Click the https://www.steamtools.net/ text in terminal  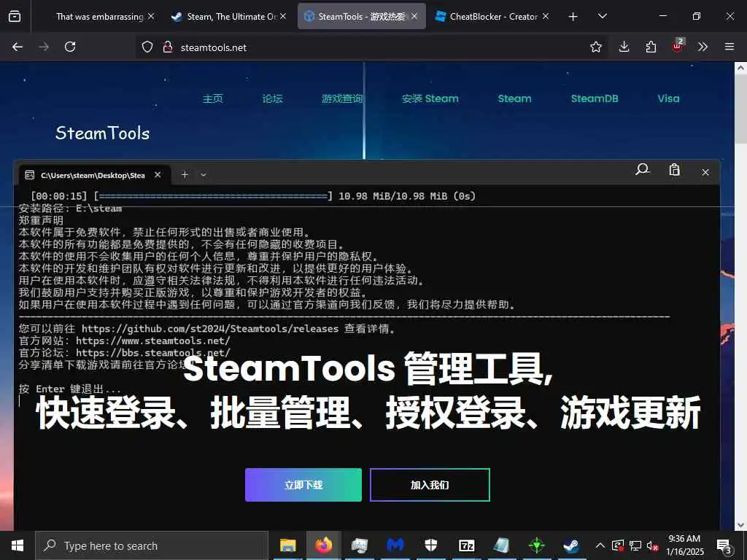[153, 341]
